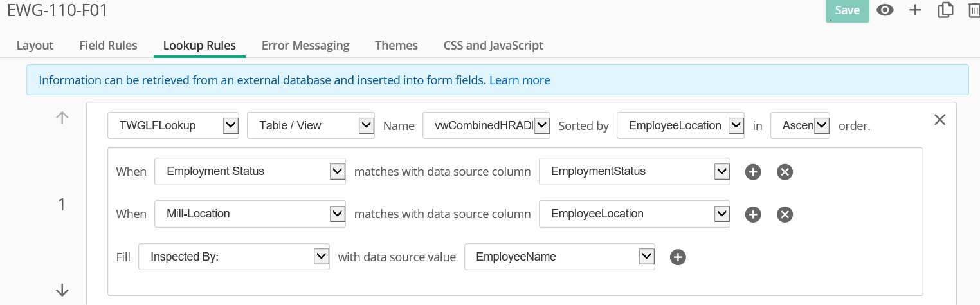Click the eye preview icon

[x=885, y=10]
